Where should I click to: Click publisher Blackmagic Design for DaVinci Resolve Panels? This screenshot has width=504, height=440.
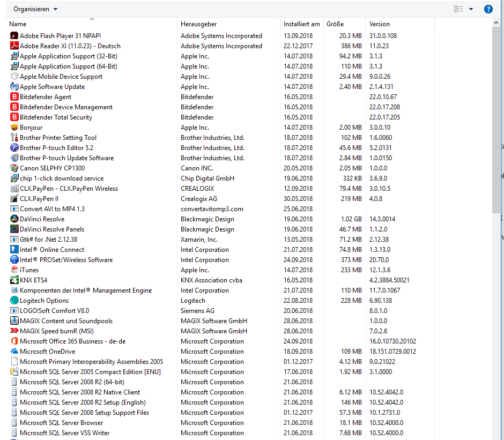coord(207,229)
